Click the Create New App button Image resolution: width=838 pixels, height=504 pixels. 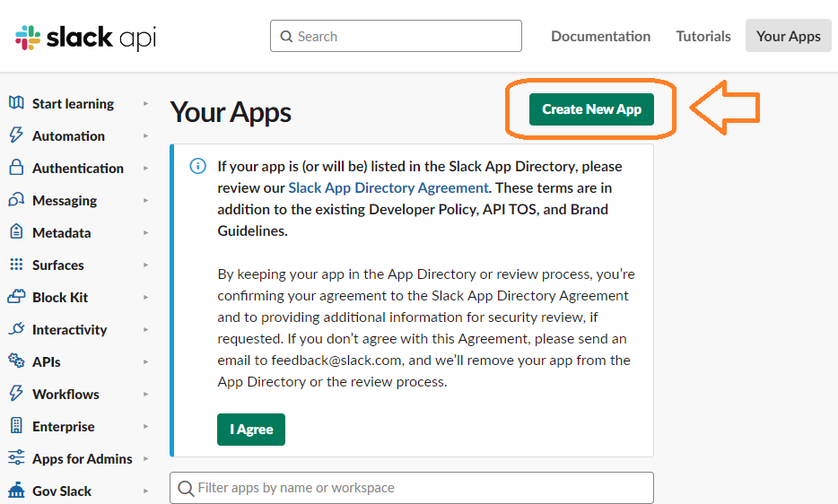click(x=591, y=109)
